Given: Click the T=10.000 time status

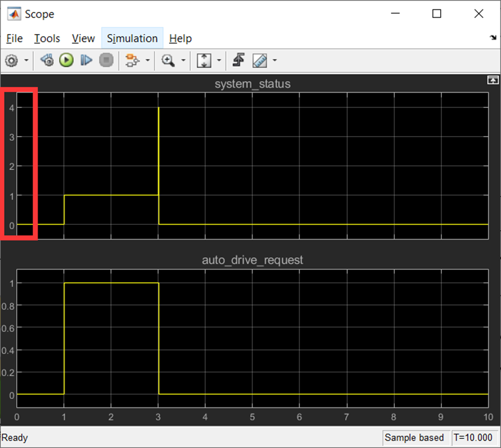Looking at the screenshot, I should click(x=473, y=437).
